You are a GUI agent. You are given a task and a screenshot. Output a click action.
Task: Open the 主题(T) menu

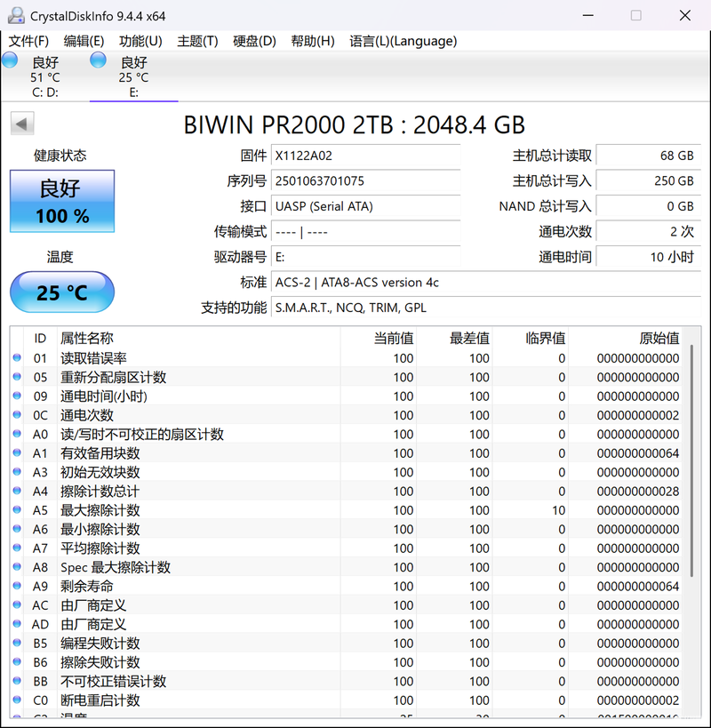(197, 41)
